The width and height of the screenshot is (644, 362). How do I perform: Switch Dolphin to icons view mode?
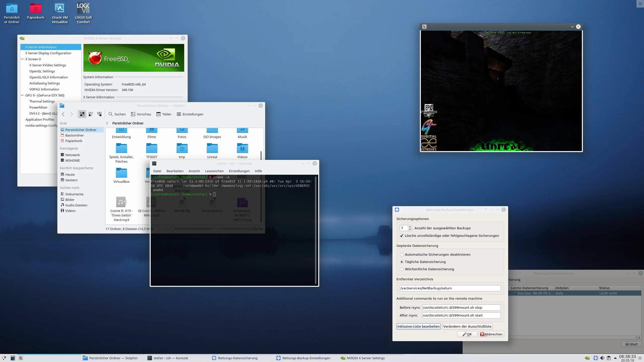point(82,114)
